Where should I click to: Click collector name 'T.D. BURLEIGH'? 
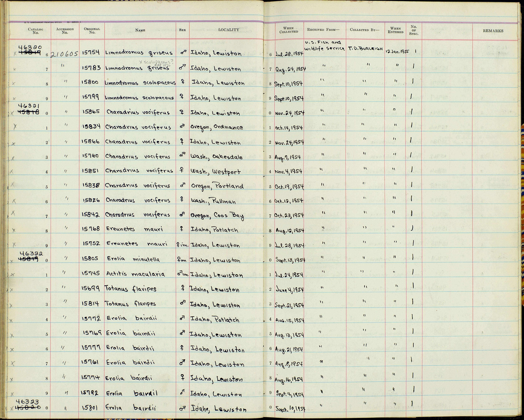[x=366, y=49]
